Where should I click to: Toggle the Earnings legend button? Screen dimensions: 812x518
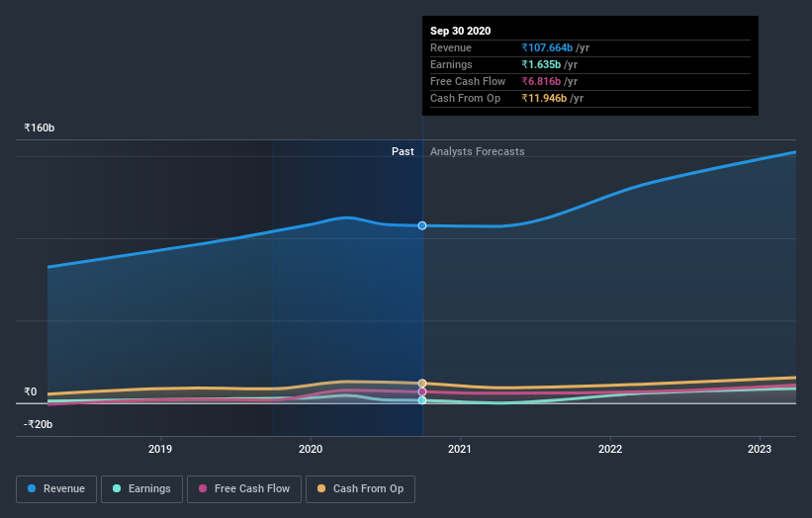(141, 489)
